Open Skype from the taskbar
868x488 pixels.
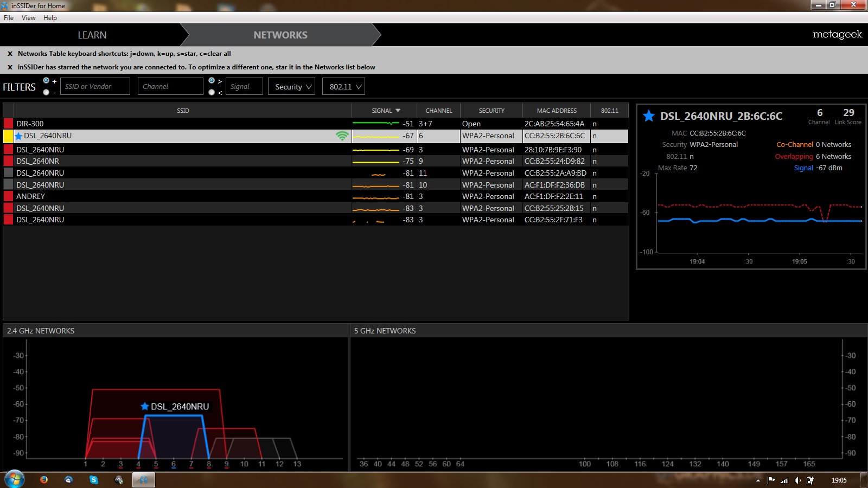(94, 480)
